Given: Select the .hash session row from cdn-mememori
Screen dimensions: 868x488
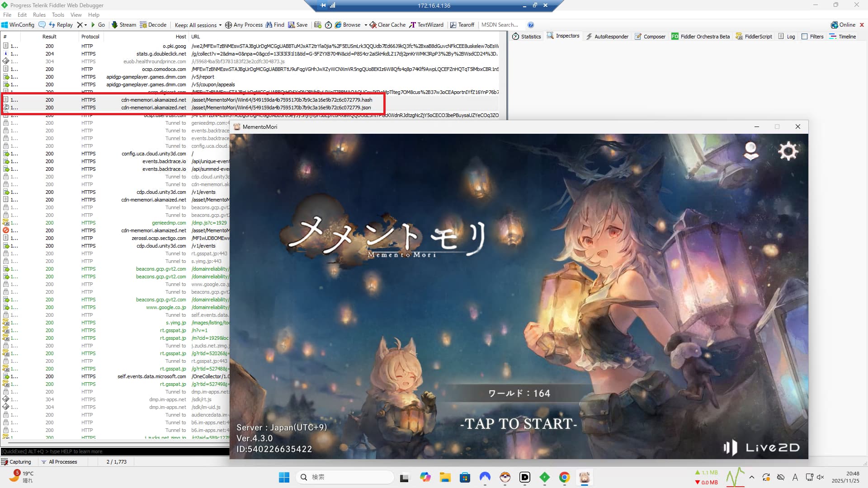Looking at the screenshot, I should (x=280, y=100).
